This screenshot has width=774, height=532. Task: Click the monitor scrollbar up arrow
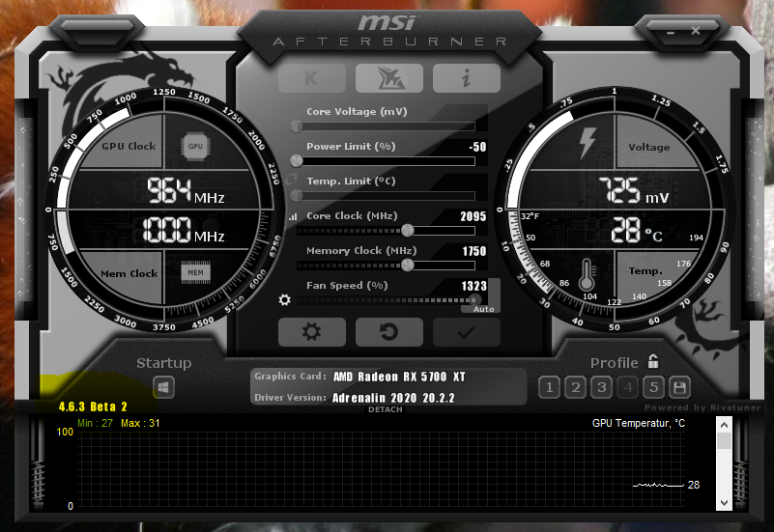[724, 425]
